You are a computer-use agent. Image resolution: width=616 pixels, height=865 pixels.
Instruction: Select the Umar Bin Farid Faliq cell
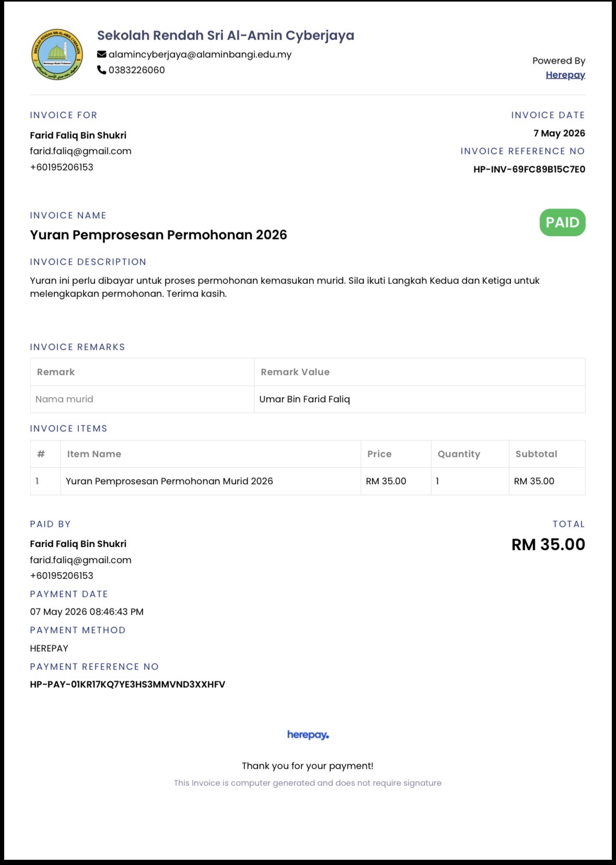click(x=420, y=399)
